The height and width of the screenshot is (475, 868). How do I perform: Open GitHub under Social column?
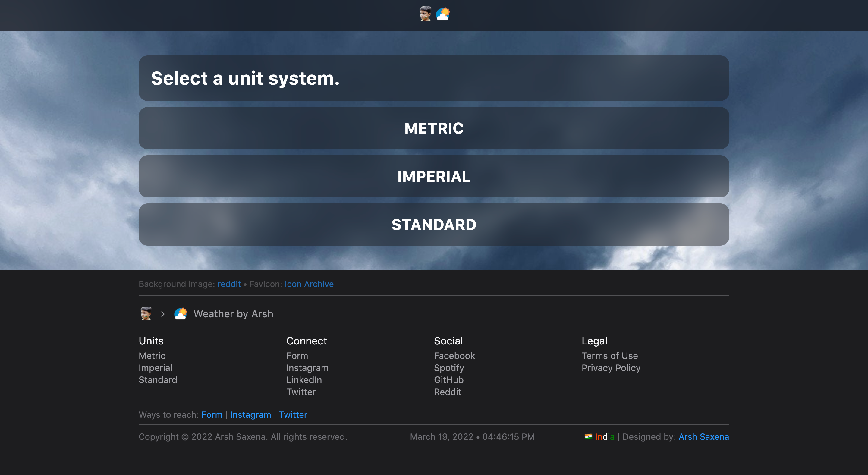(x=448, y=380)
